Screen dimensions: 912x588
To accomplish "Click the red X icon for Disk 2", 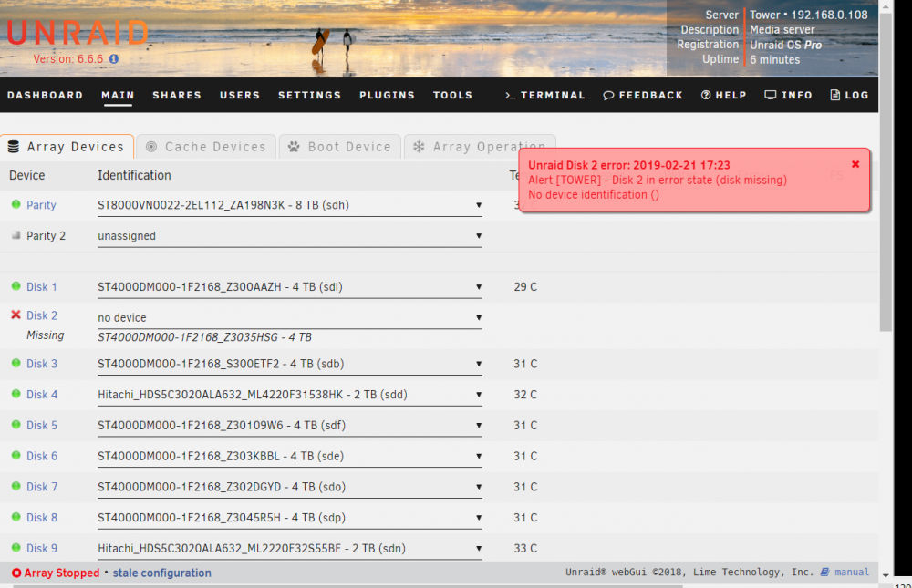I will coord(16,315).
